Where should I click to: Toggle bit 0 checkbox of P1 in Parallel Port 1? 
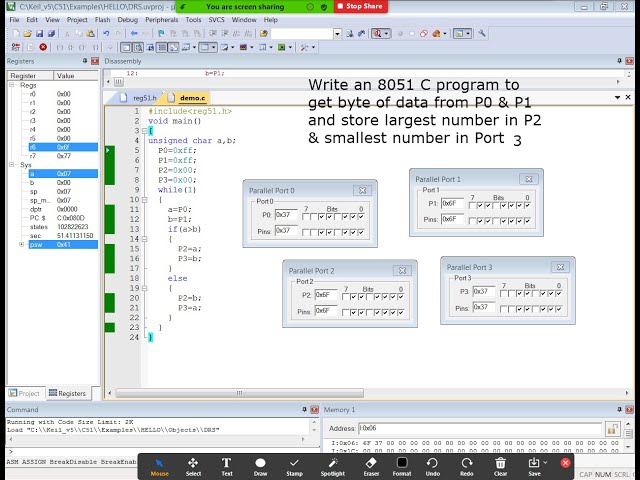tap(525, 206)
